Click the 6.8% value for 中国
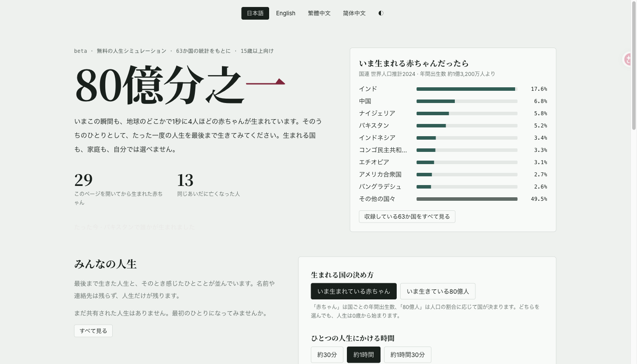The height and width of the screenshot is (364, 637). [540, 101]
